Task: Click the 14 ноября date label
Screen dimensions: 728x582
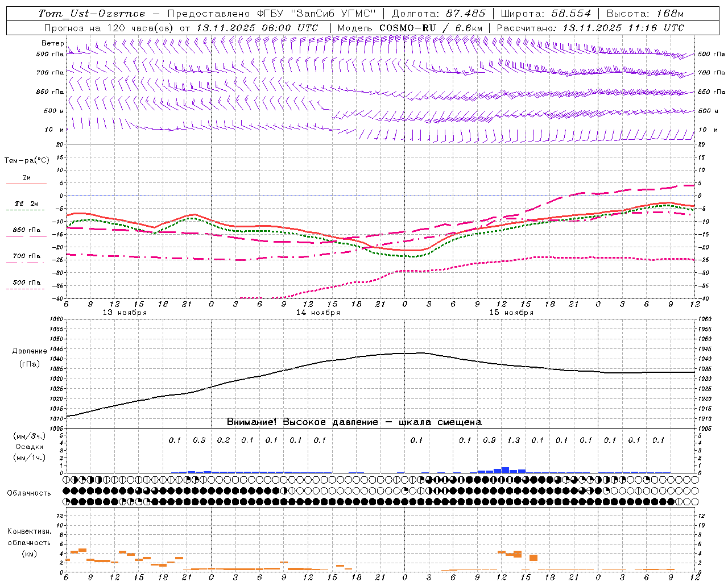Action: coord(318,313)
